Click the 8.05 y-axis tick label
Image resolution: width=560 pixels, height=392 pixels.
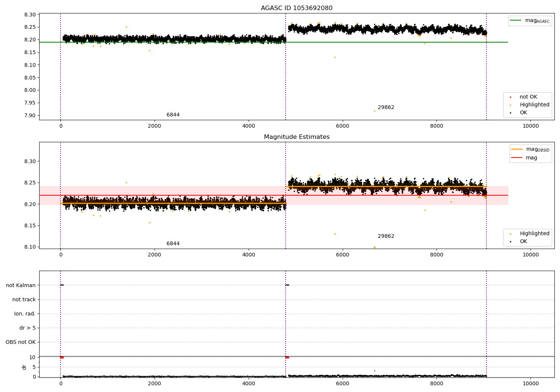[x=30, y=78]
